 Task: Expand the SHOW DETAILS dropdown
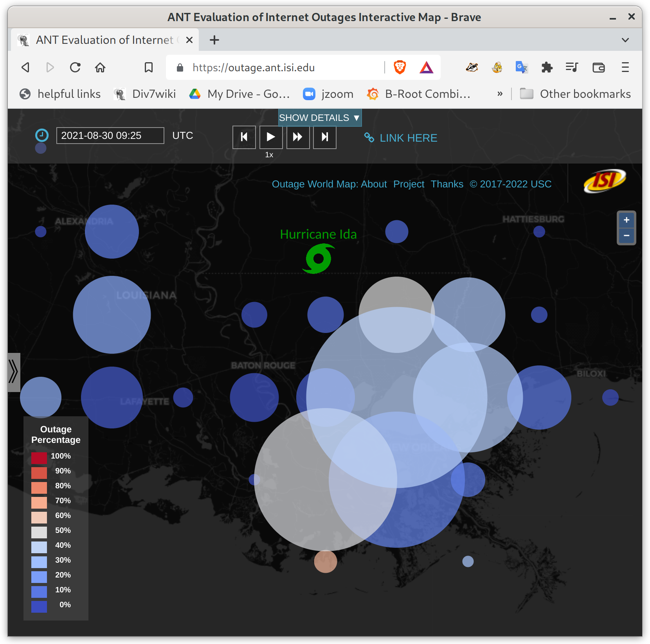pyautogui.click(x=320, y=118)
